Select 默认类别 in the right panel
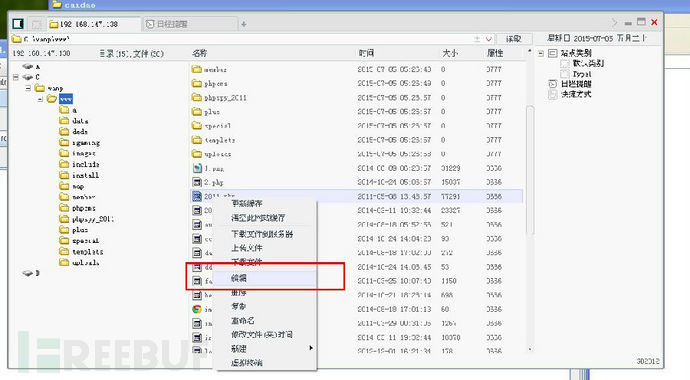The width and height of the screenshot is (690, 380). point(588,63)
